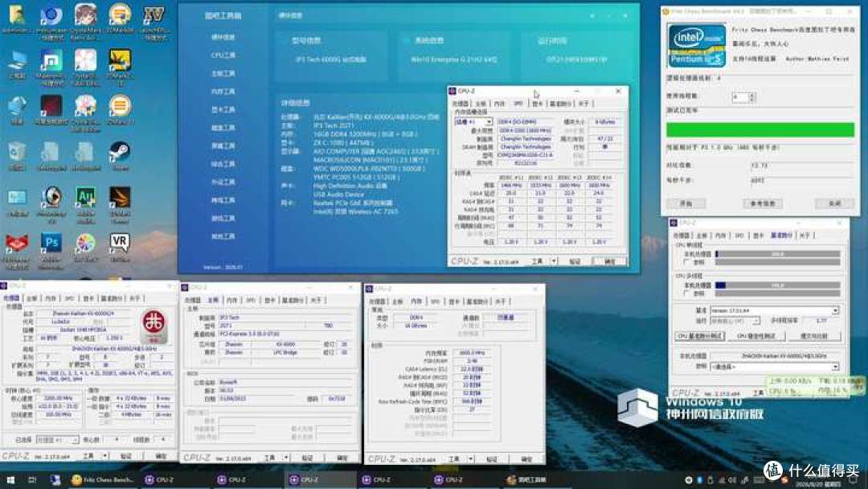Open the blue-green Maxthon browser desktop shortcut

tap(51, 61)
